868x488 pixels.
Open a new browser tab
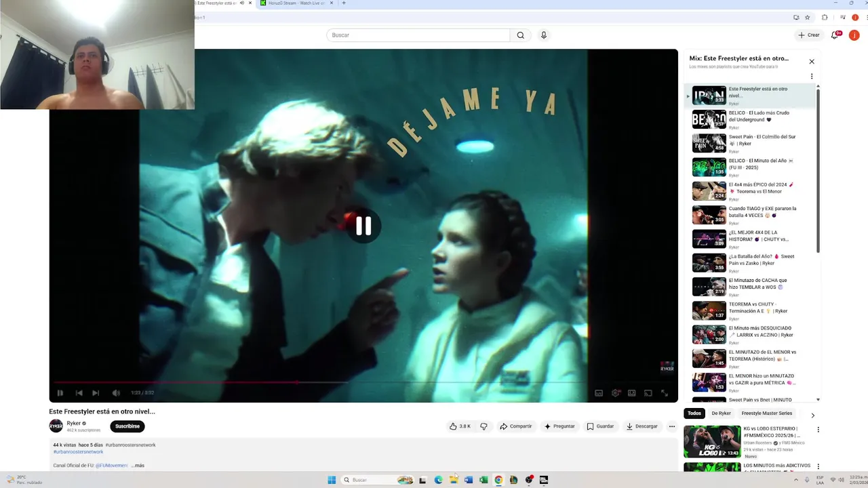[344, 3]
